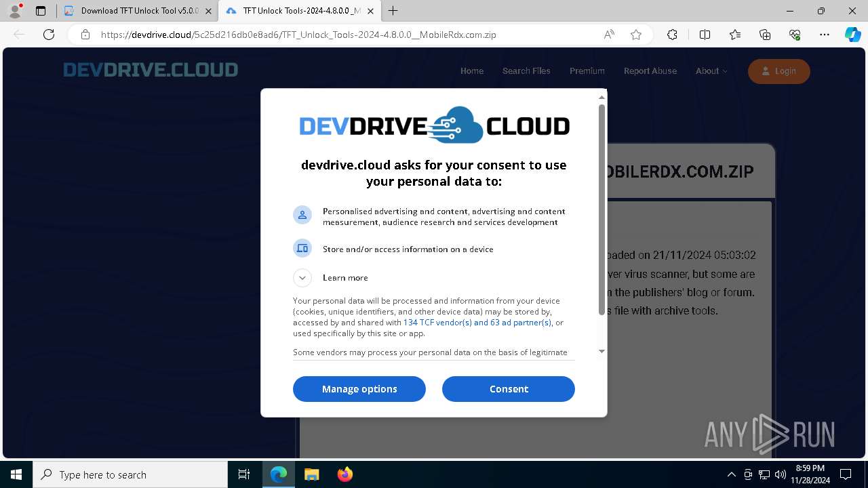
Task: Switch to Download TFT Unlock Tool tab
Action: (x=138, y=11)
